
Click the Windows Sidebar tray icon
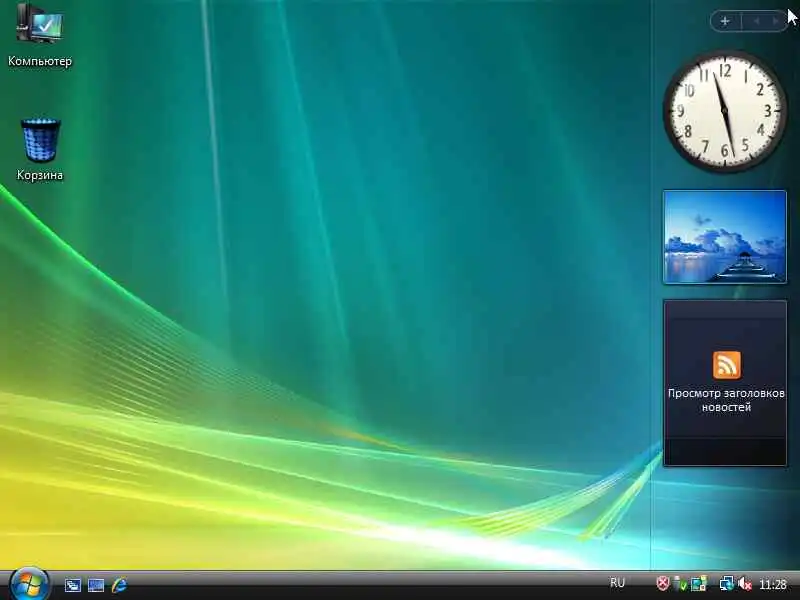[698, 583]
